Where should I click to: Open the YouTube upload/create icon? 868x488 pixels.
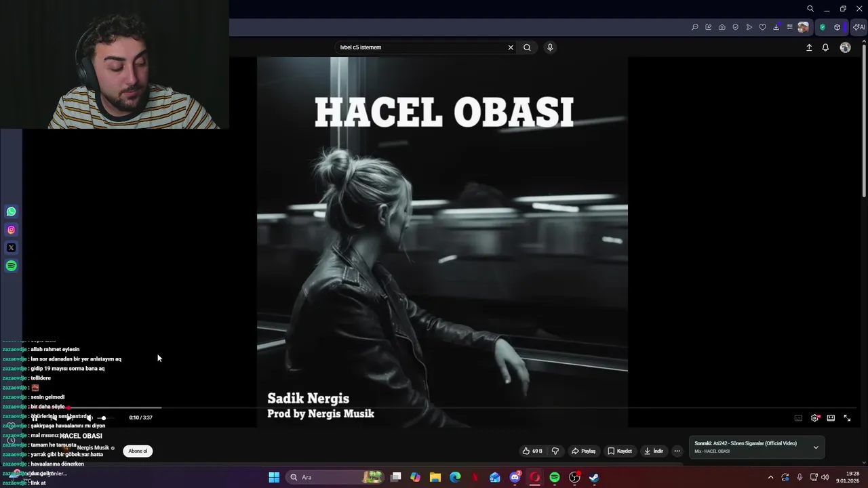pyautogui.click(x=809, y=47)
